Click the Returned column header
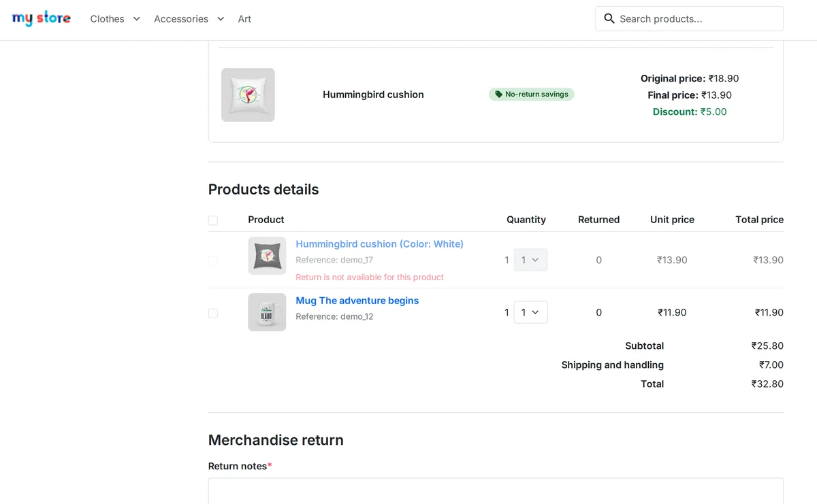Screen dimensions: 817x504 (x=598, y=220)
